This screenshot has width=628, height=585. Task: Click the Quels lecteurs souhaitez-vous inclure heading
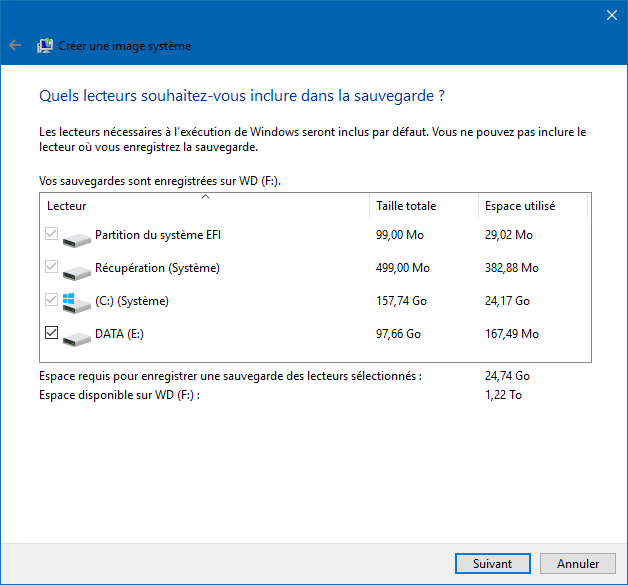tap(242, 96)
